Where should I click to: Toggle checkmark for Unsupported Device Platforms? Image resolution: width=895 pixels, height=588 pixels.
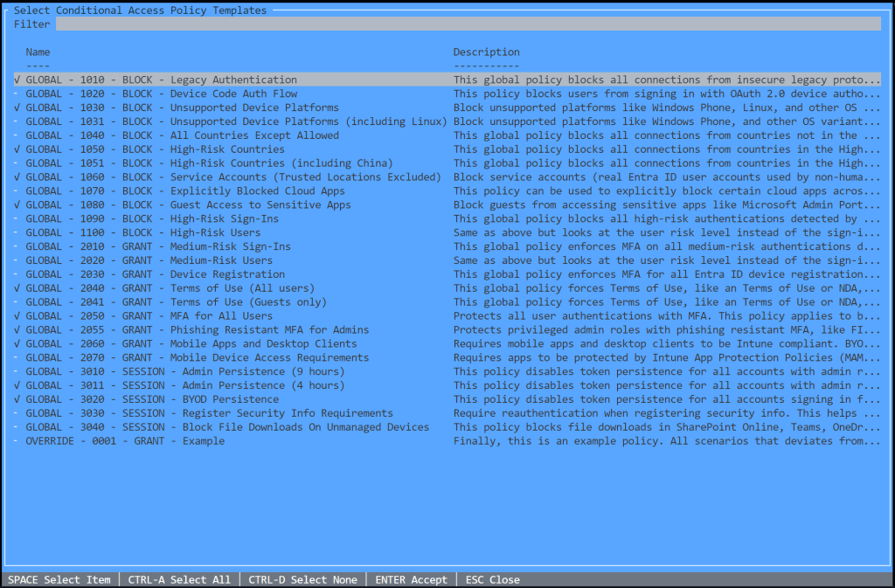coord(17,108)
